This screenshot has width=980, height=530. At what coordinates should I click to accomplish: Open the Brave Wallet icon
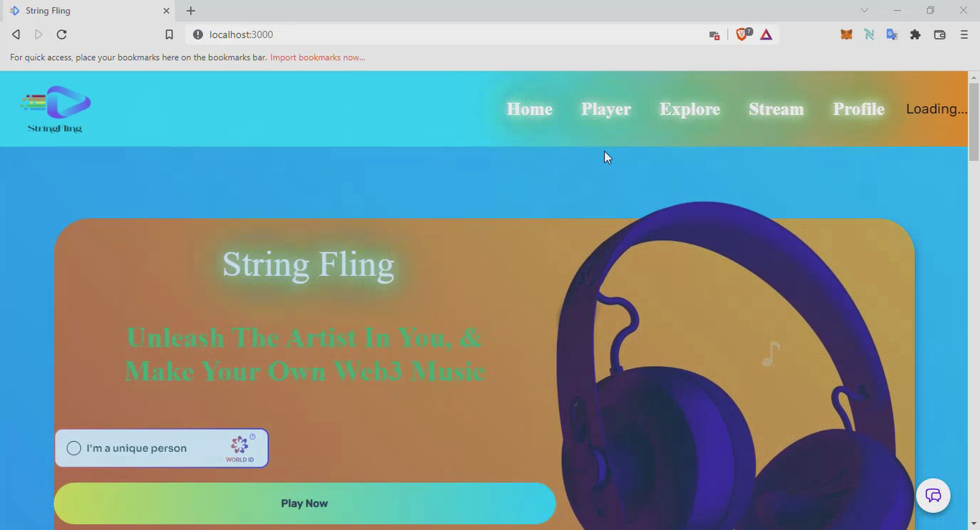click(x=939, y=34)
